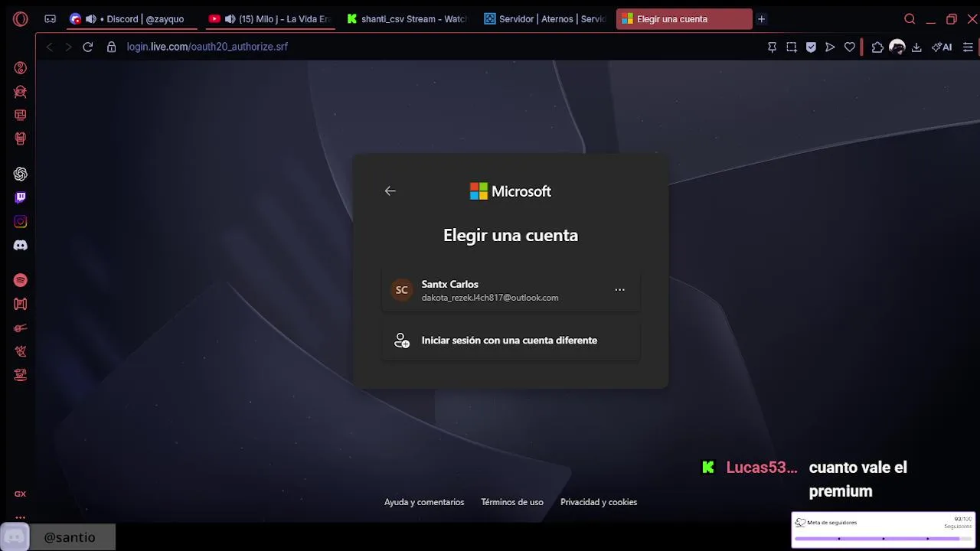Open the Opera menu logo

[21, 19]
